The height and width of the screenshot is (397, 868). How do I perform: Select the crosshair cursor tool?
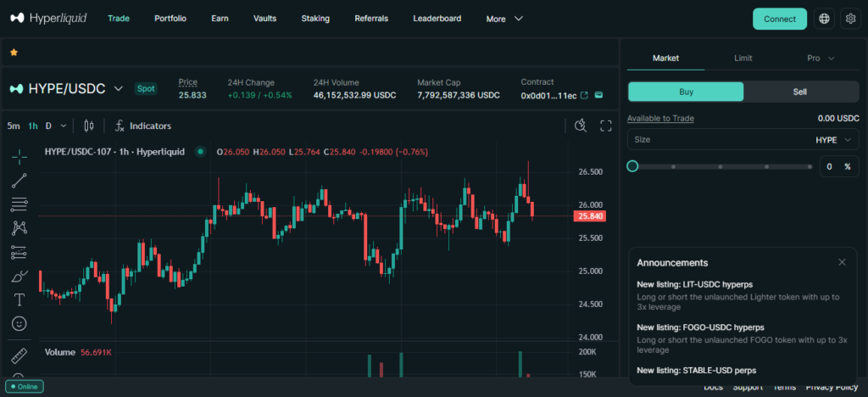click(19, 156)
